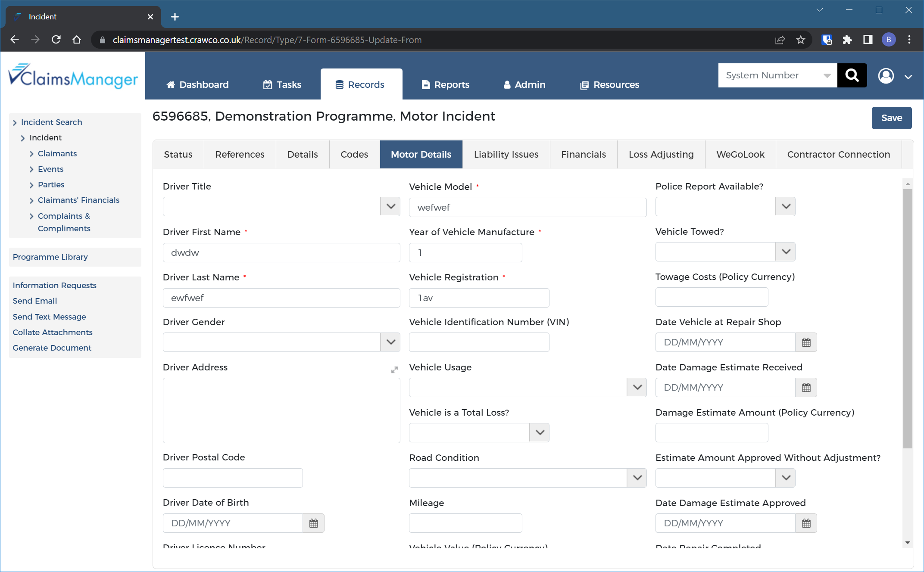Reload the browser page
The image size is (924, 572).
pos(56,40)
